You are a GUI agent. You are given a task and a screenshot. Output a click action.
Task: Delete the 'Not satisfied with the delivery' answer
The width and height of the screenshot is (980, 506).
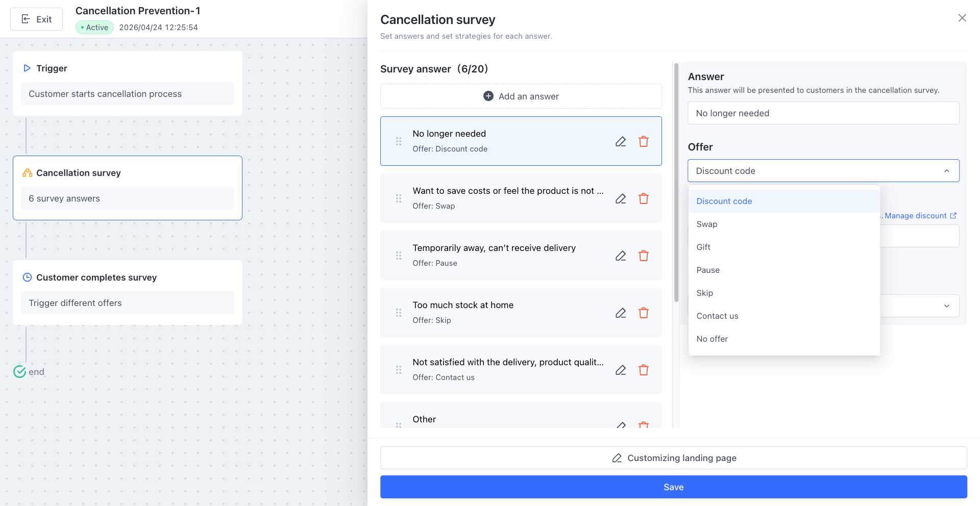tap(644, 370)
